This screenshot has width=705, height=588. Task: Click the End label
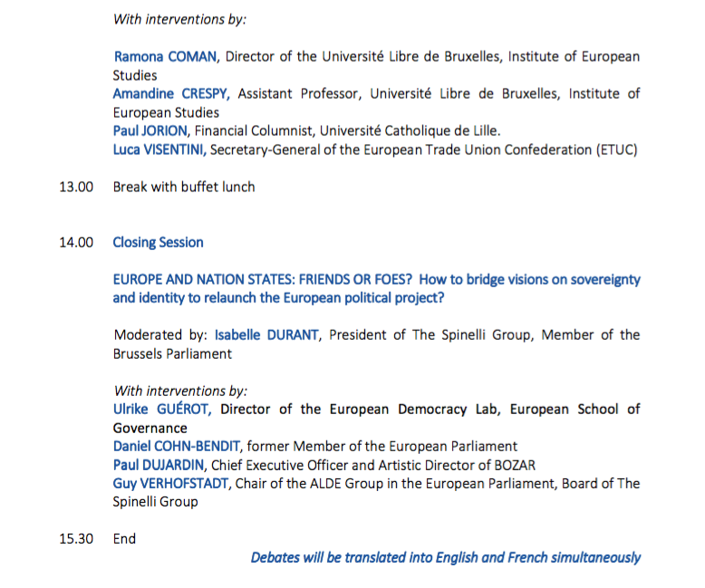point(124,538)
